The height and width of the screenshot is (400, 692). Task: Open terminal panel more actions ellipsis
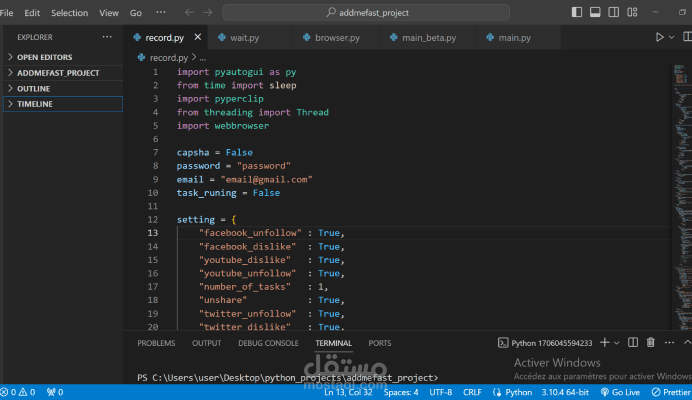pos(669,343)
